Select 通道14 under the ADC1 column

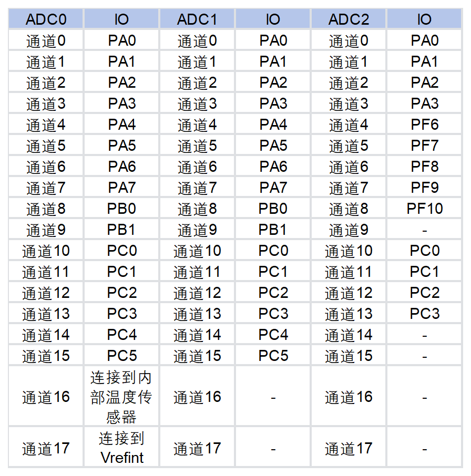197,334
